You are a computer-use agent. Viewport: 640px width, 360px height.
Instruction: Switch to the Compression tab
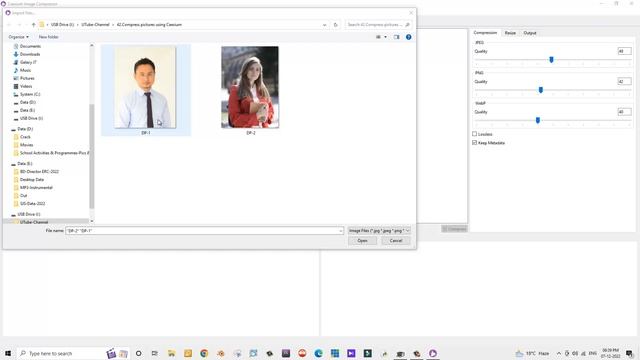tap(485, 33)
